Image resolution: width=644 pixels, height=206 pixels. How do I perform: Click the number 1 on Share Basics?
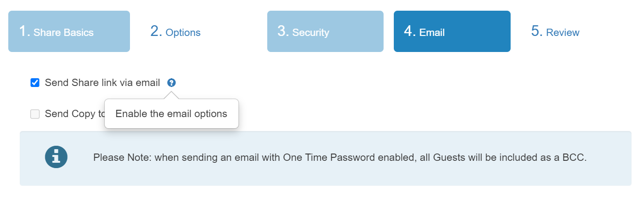24,31
